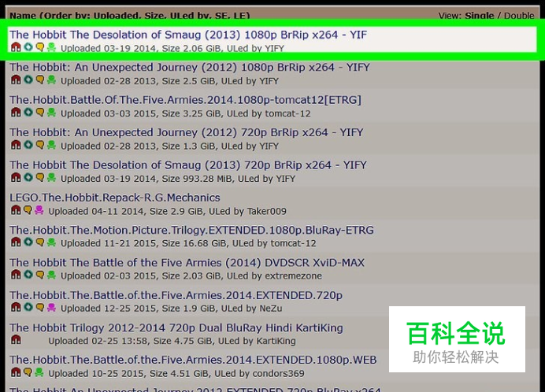545x392 pixels.
Task: Open Five.Armies.2014.EXTENDED.1080p.WEB link
Action: [x=193, y=360]
